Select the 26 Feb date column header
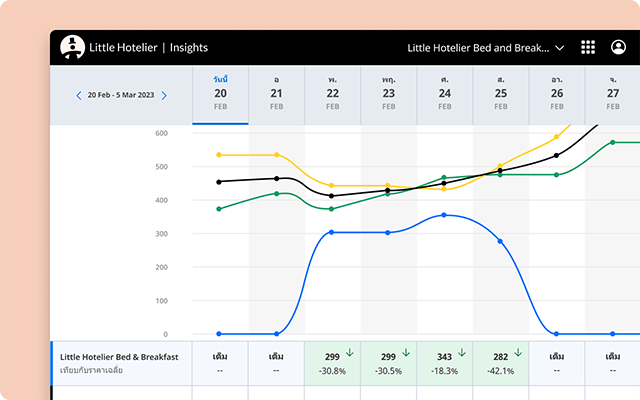The width and height of the screenshot is (640, 400). pos(557,94)
